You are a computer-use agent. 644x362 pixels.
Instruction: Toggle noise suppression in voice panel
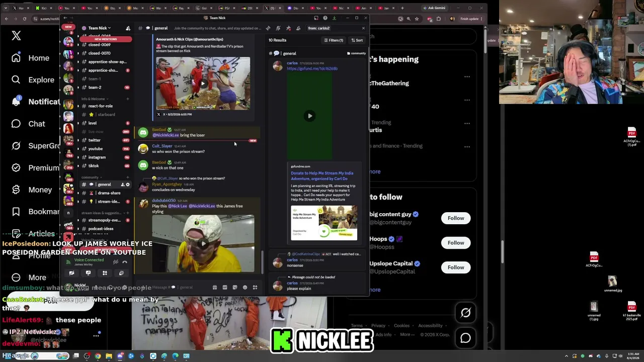click(115, 262)
